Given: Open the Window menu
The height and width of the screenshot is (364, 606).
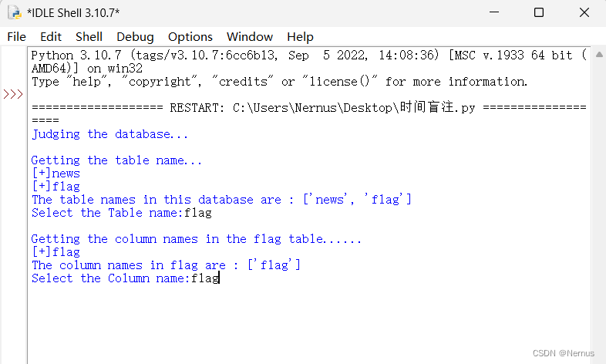Looking at the screenshot, I should point(250,37).
